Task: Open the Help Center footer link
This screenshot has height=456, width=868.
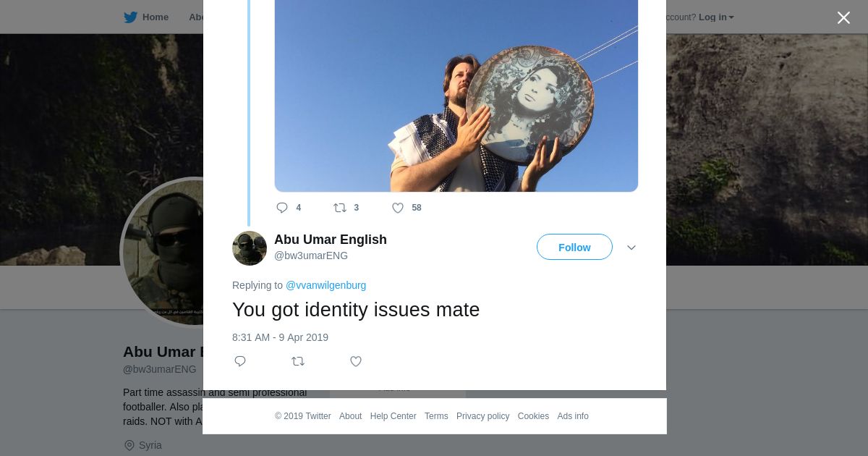Action: (x=393, y=416)
